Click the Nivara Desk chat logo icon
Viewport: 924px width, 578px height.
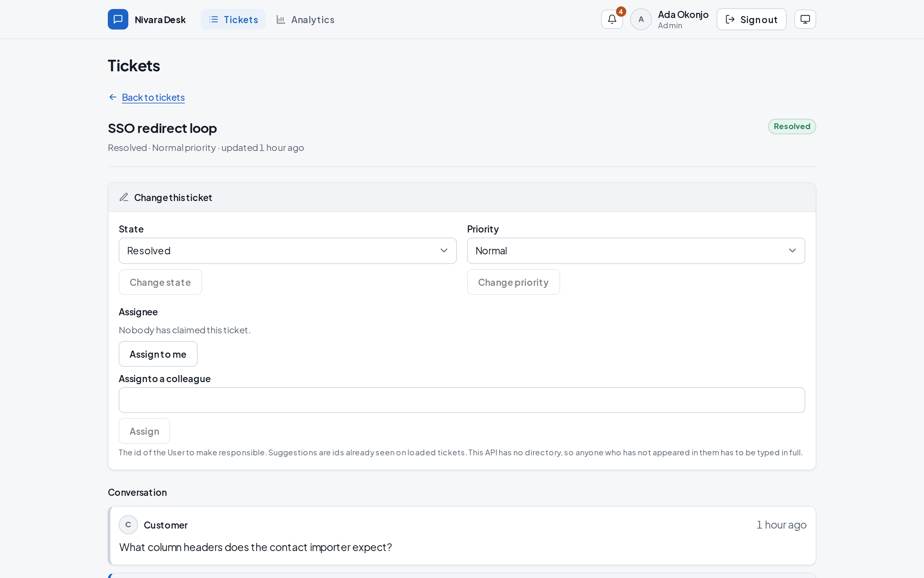click(118, 19)
